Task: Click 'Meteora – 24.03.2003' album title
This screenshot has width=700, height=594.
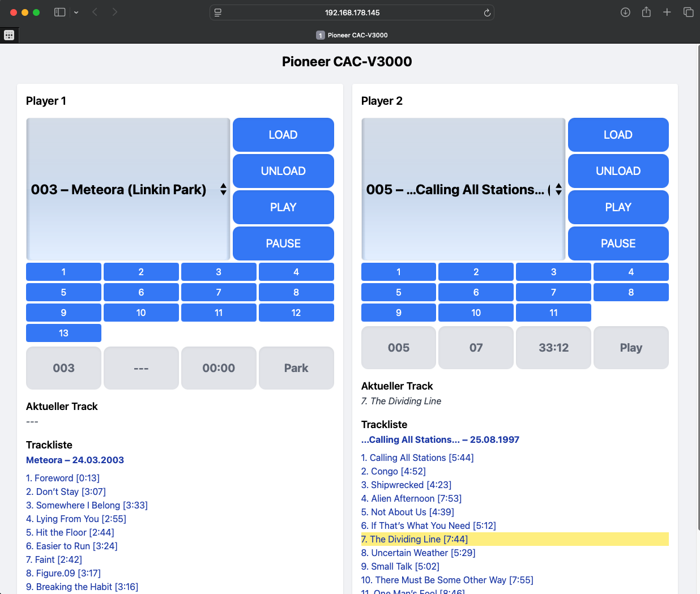Action: 75,460
